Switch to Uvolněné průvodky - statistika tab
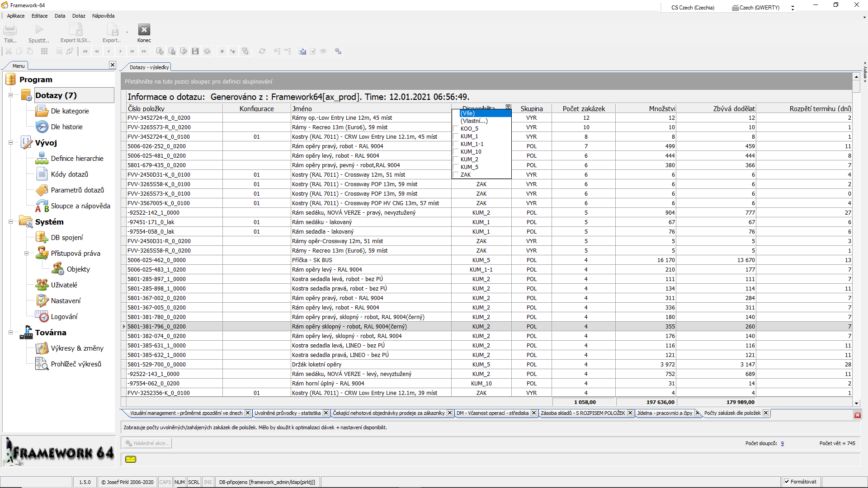Screen dimensions: 868x488 pyautogui.click(x=288, y=413)
